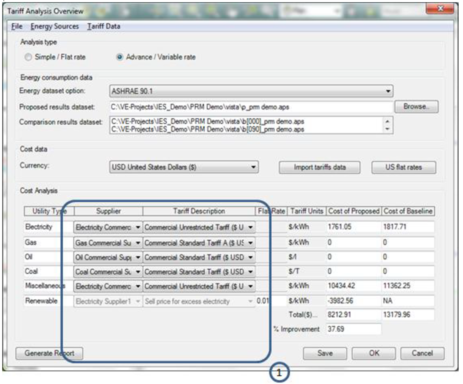Open Electricity supplier dropdown arrow
The height and width of the screenshot is (384, 463).
[138, 227]
